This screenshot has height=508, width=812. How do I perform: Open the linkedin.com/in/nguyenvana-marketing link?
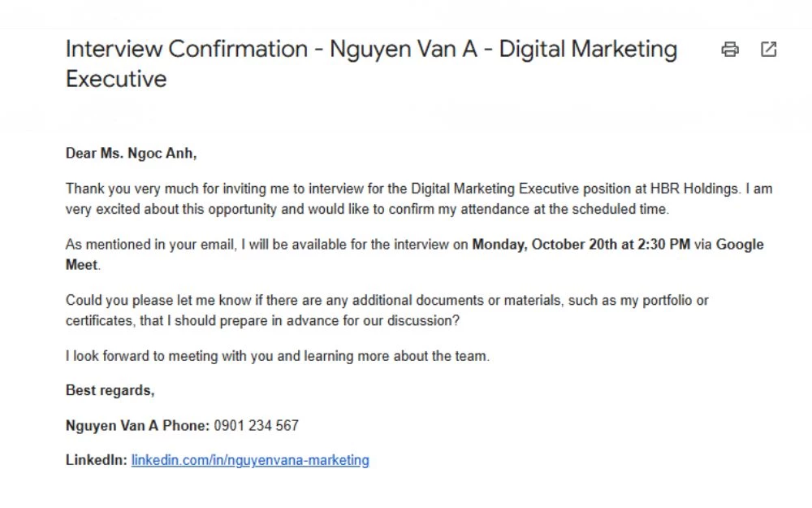pos(250,460)
